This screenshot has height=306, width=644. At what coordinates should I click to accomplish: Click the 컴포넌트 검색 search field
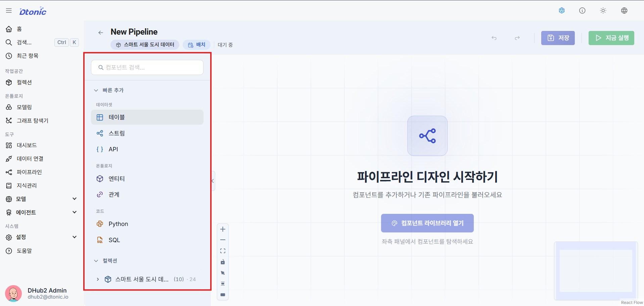tap(147, 68)
